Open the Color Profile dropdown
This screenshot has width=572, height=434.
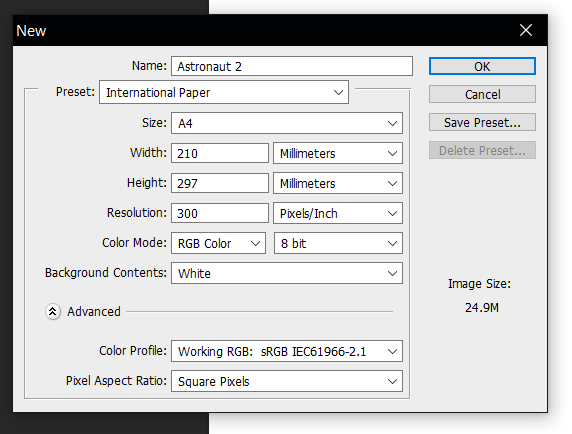(287, 351)
